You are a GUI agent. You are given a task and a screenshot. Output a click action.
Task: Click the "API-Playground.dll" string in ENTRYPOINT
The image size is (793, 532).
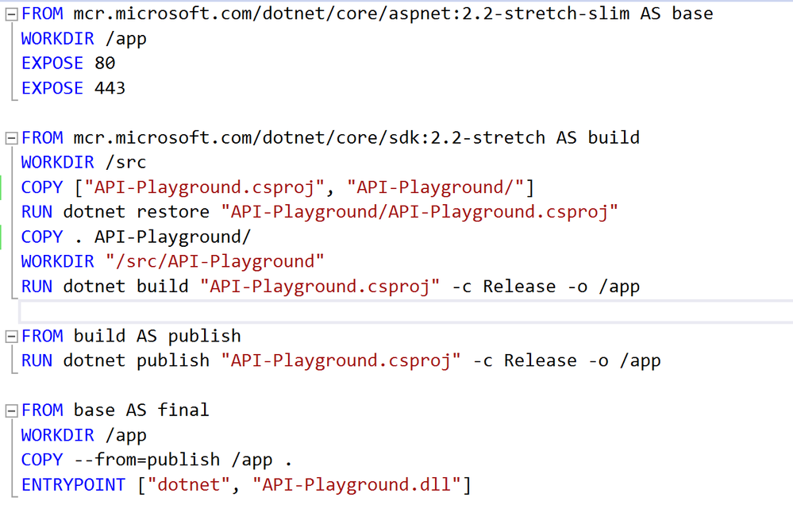point(357,484)
